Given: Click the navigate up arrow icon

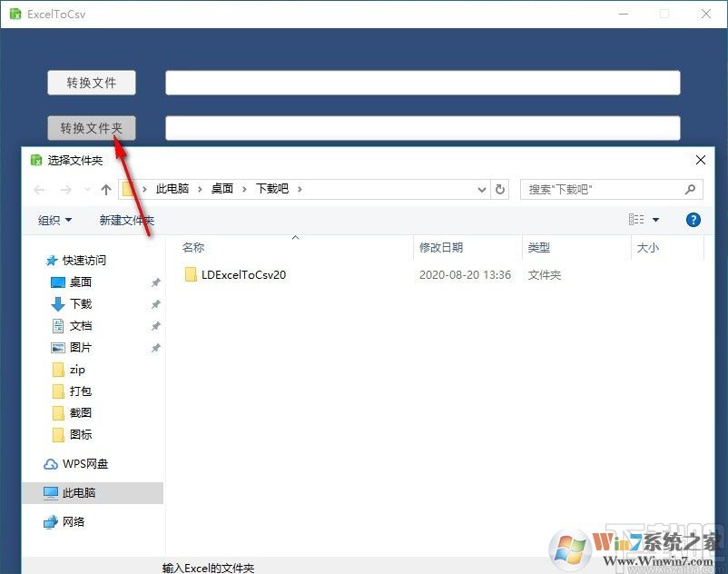Looking at the screenshot, I should point(105,189).
